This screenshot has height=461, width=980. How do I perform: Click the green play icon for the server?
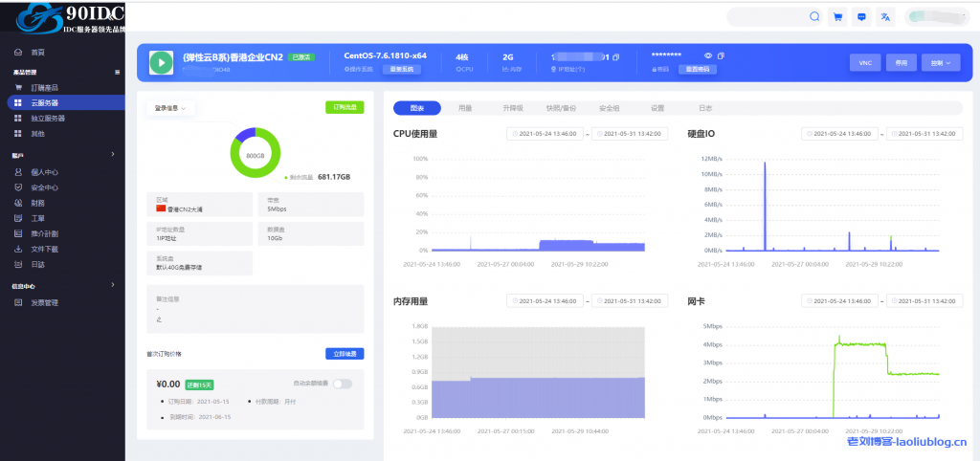point(160,62)
